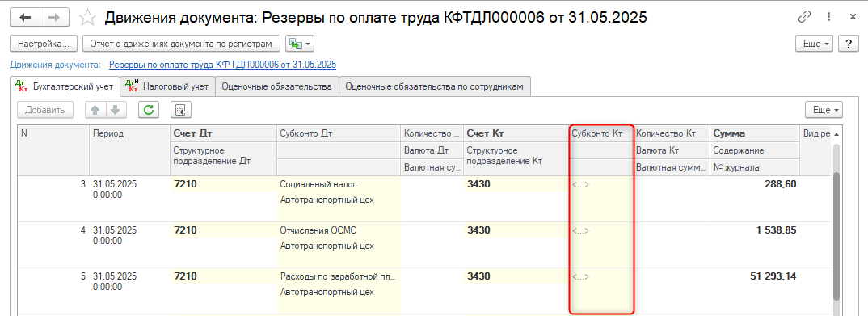Screen dimensions: 868x316
Task: Click the output list icon button
Action: click(181, 110)
